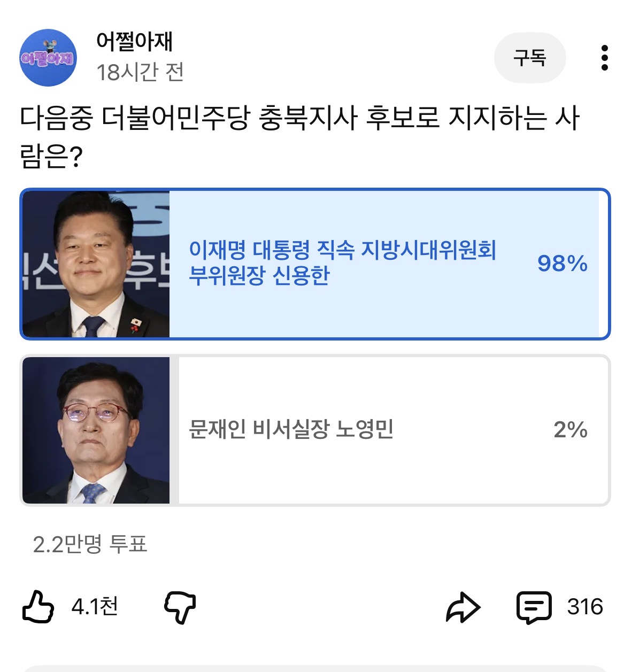
Task: Click the 어쩔아재 channel name
Action: [x=134, y=41]
